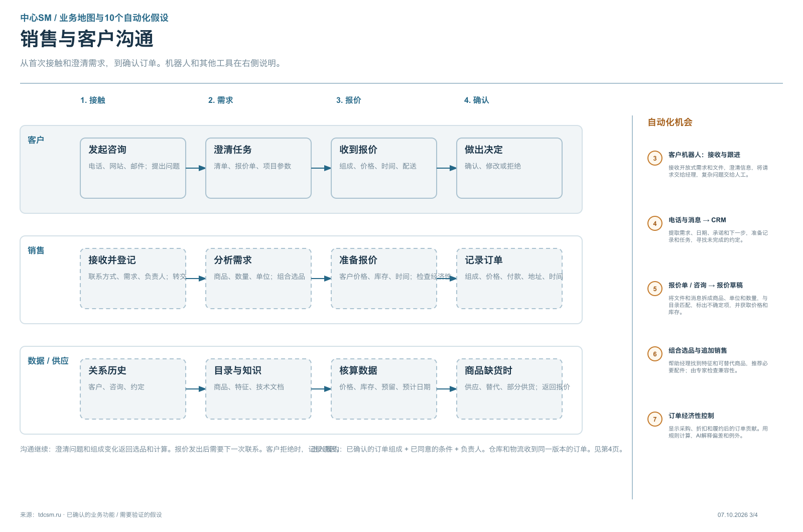Click the 客户 lane label
The width and height of the screenshot is (803, 532).
[x=36, y=140]
